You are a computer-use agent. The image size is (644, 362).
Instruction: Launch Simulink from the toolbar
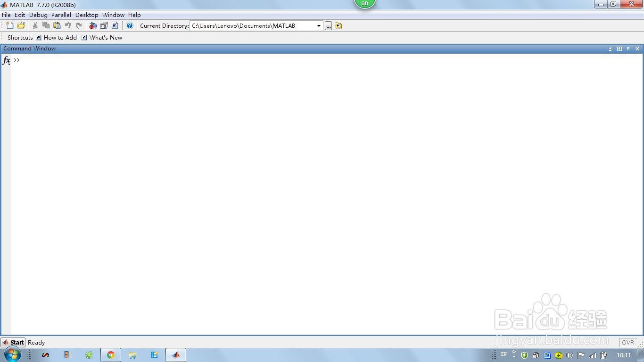click(93, 25)
